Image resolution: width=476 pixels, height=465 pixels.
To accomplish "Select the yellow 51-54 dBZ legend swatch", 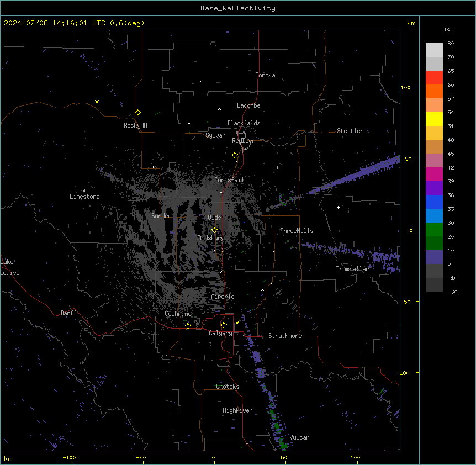I will coord(434,119).
